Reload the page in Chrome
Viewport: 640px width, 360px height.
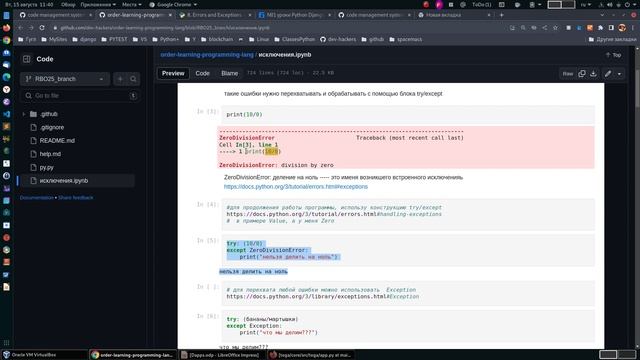click(x=42, y=28)
